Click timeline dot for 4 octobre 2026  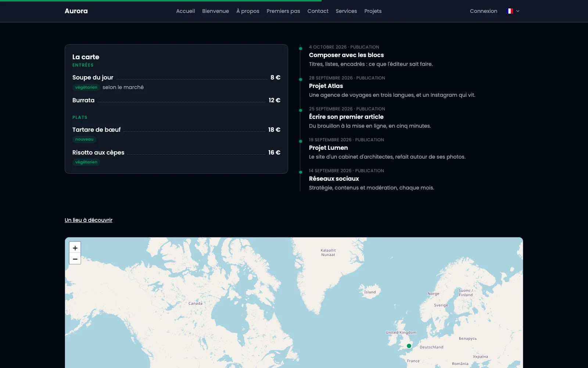301,49
